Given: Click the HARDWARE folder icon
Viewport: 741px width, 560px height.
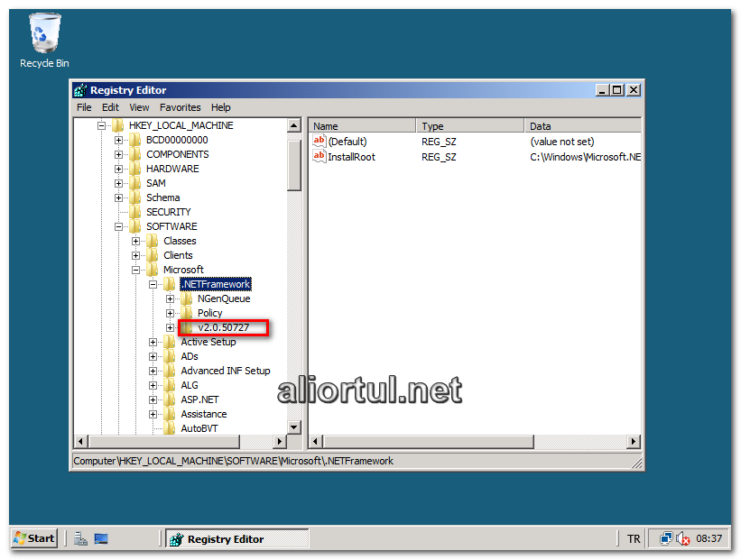Looking at the screenshot, I should click(134, 169).
